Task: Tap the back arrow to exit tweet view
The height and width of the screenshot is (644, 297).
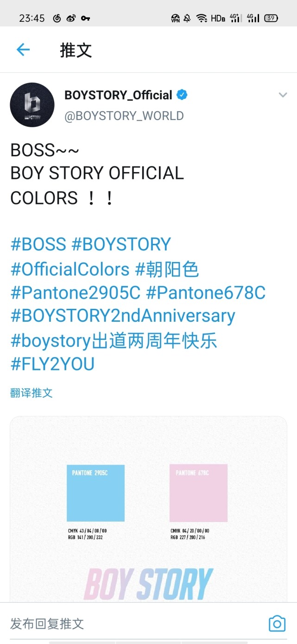Action: [23, 50]
